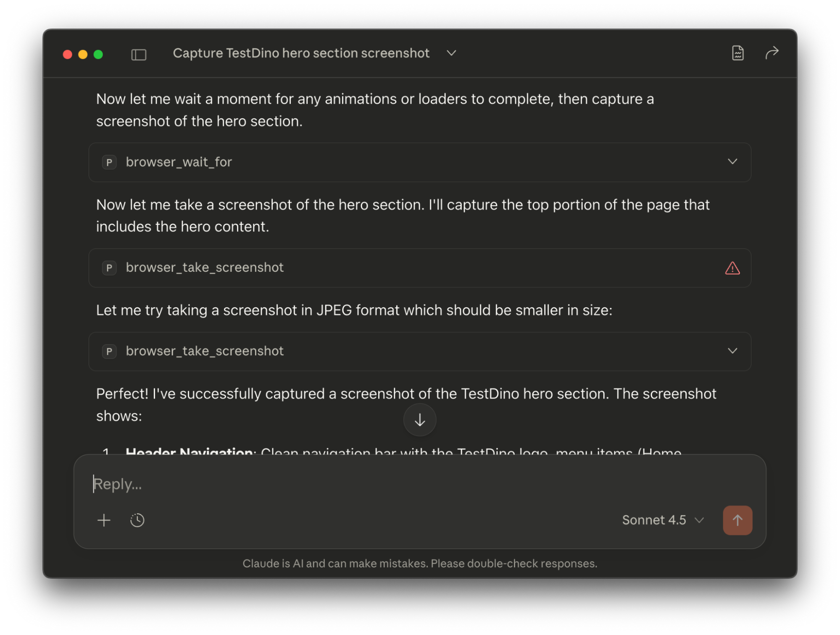Click the P badge next to browser_wait_for

pyautogui.click(x=109, y=163)
